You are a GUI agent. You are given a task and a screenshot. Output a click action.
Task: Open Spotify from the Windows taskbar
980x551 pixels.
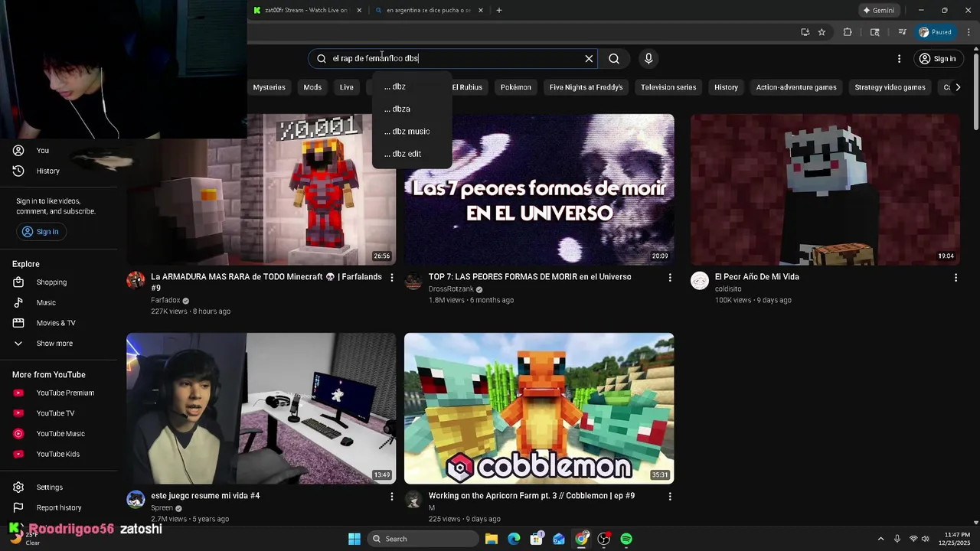(626, 540)
